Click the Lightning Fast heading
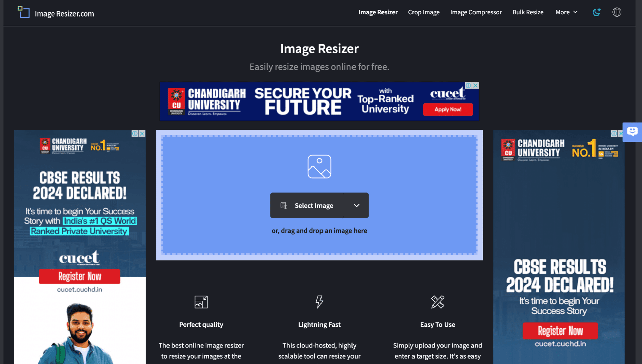This screenshot has width=642, height=364. pos(319,324)
